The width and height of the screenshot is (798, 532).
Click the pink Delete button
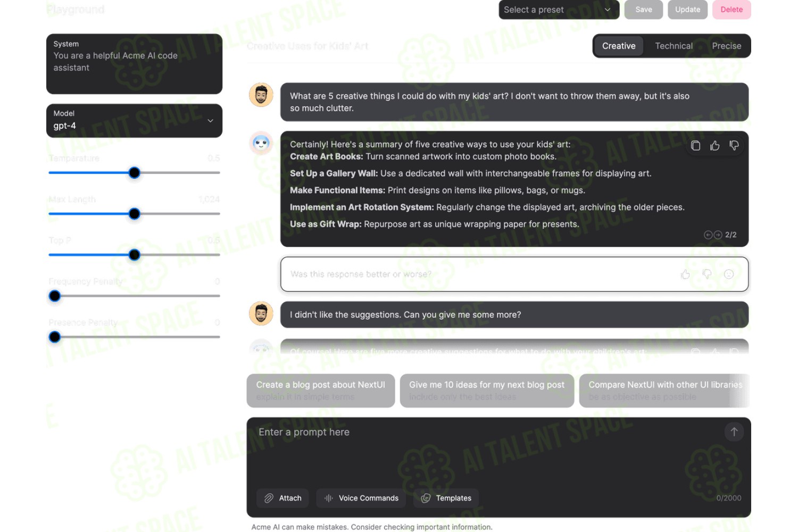[731, 10]
